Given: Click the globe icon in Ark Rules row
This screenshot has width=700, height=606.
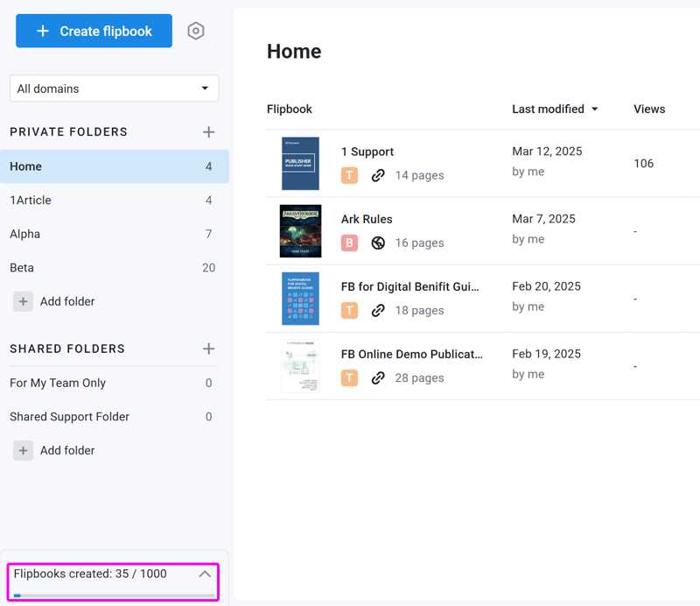Looking at the screenshot, I should tap(378, 243).
